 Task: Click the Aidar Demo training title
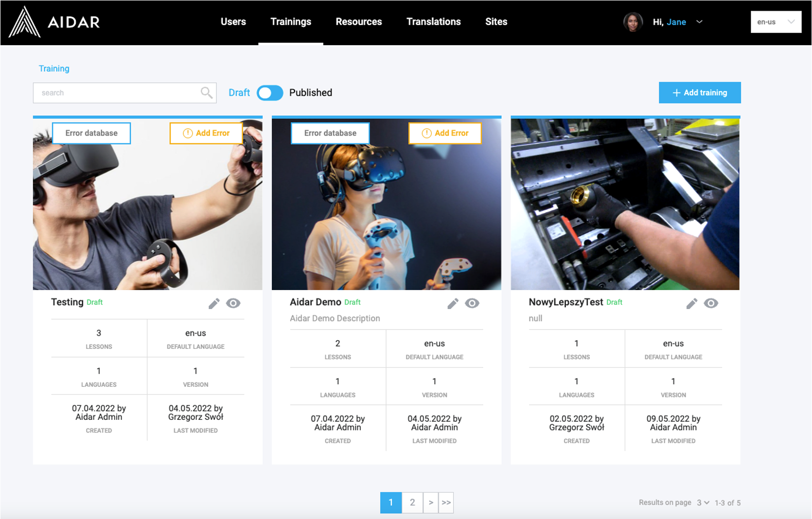316,302
